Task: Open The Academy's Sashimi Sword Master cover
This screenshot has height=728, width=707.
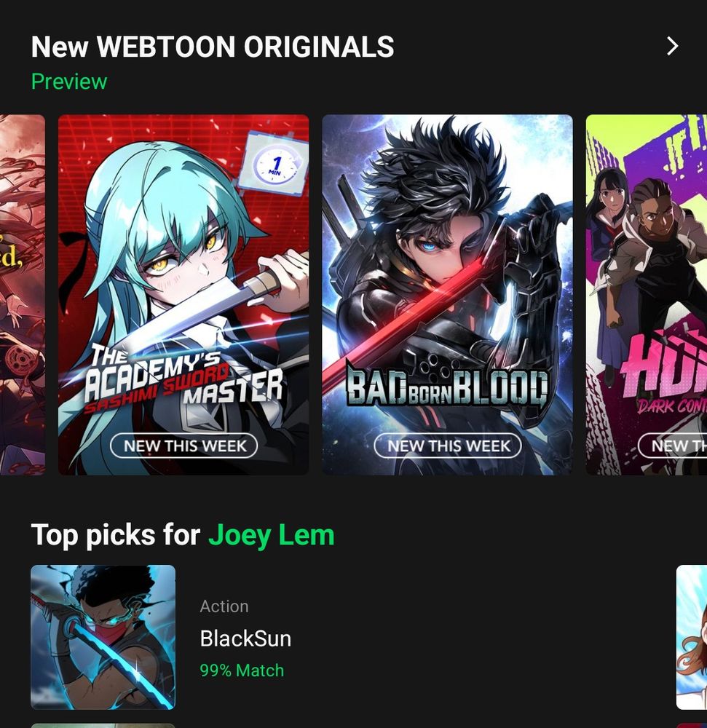Action: [x=183, y=294]
